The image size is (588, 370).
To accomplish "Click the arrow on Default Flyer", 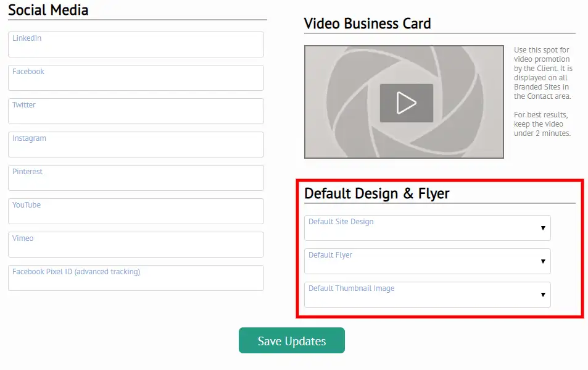I will pos(543,261).
